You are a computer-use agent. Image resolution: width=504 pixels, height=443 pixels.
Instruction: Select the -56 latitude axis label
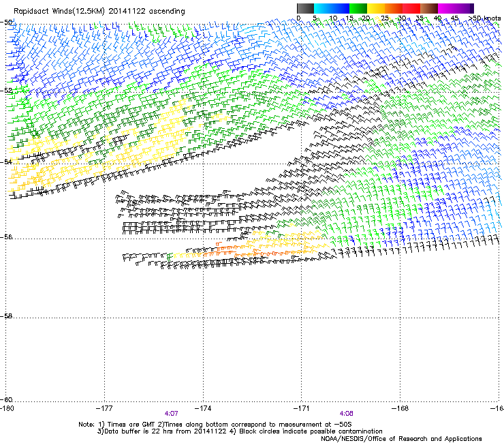(x=7, y=237)
